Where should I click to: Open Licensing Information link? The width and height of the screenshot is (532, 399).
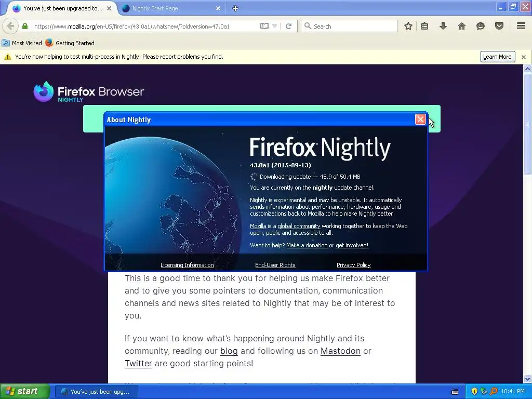tap(187, 265)
